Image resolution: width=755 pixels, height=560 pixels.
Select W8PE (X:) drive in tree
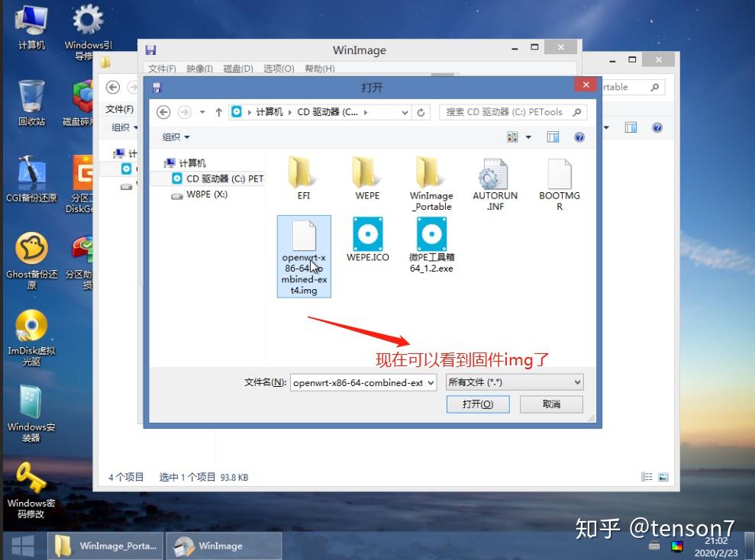[x=200, y=195]
